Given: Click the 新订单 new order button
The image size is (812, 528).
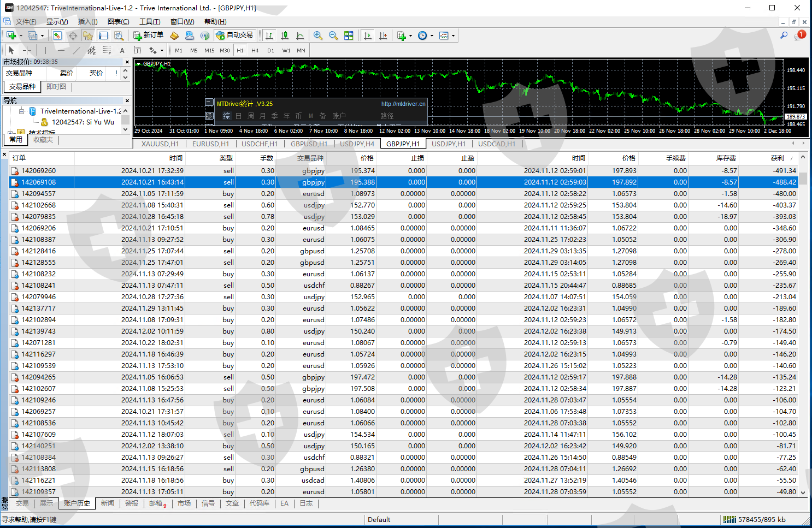Looking at the screenshot, I should (149, 35).
